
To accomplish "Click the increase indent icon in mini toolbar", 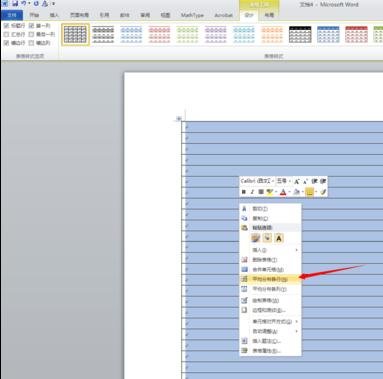I will tap(323, 181).
